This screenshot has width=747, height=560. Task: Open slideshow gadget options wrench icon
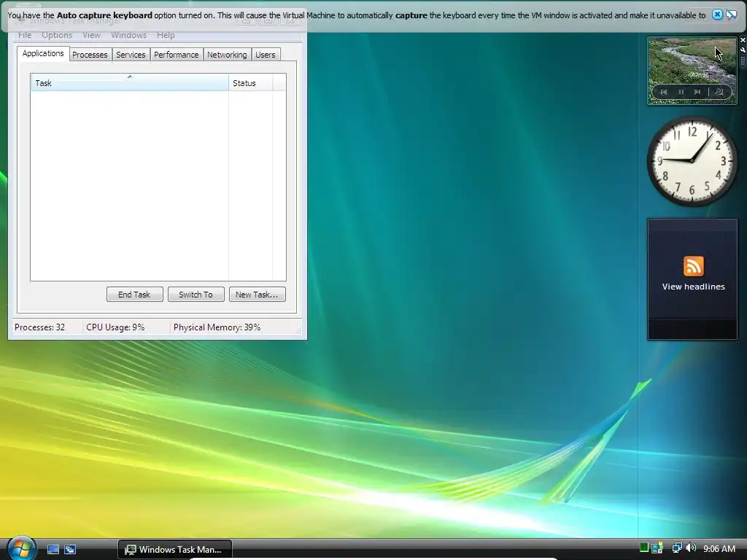pos(743,50)
